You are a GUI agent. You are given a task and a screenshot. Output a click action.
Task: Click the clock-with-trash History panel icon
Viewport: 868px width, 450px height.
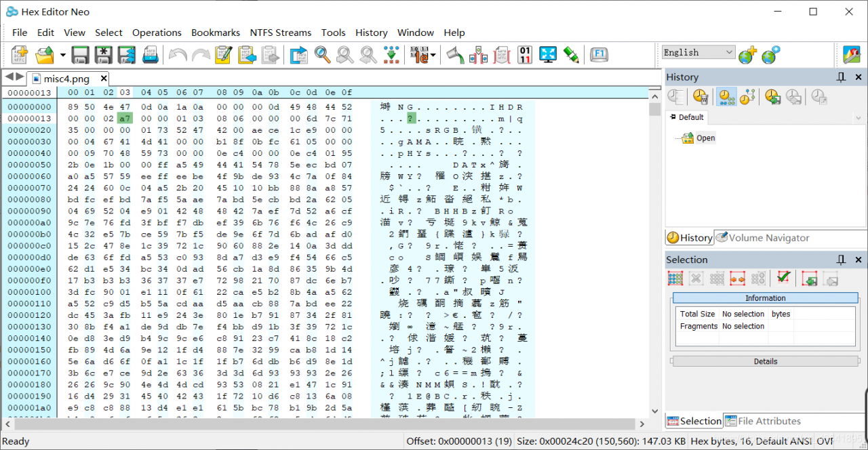[x=700, y=97]
